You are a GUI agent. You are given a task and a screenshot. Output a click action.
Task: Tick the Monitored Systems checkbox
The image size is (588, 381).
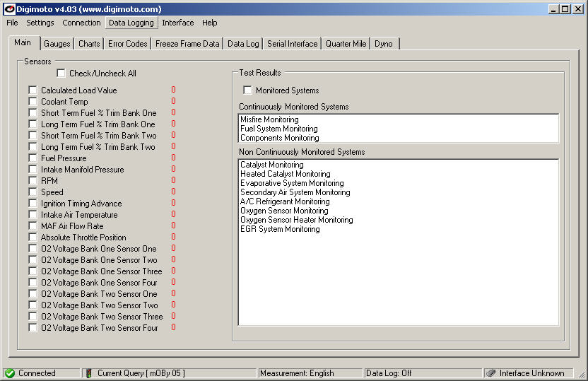247,90
